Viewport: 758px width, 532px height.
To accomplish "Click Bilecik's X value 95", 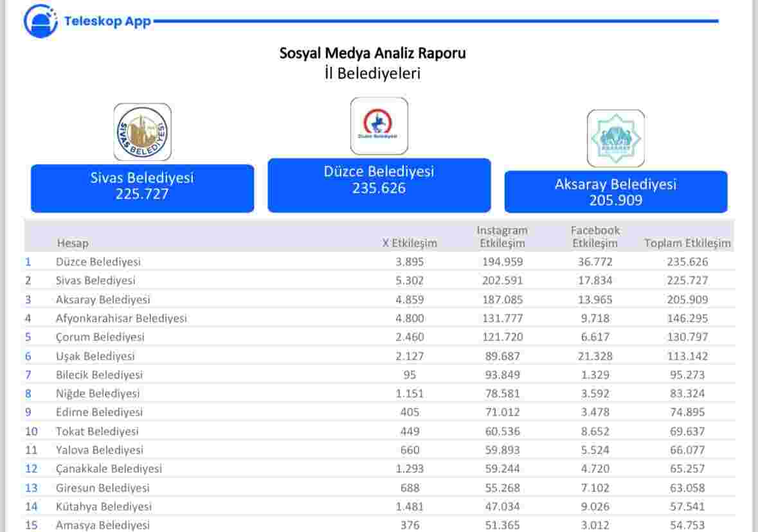I will click(x=410, y=375).
